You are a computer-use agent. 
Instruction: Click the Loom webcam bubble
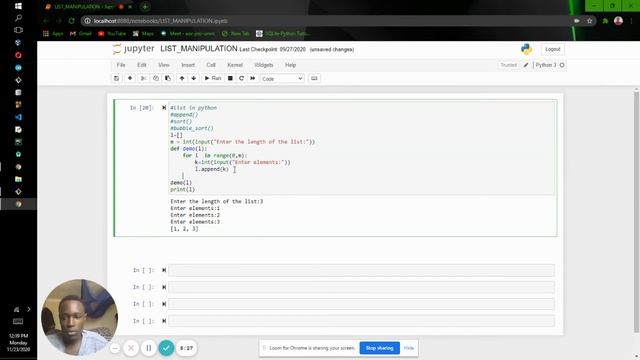click(x=80, y=317)
